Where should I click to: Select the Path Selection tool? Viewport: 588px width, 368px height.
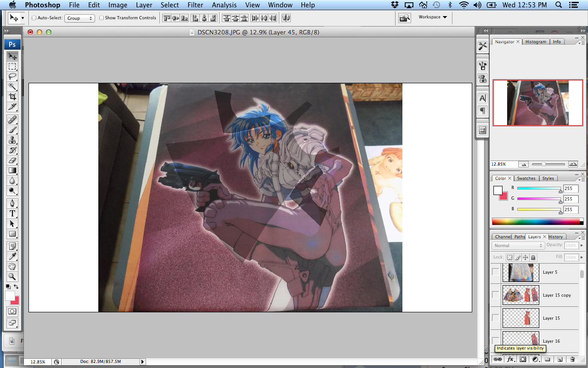pos(12,224)
